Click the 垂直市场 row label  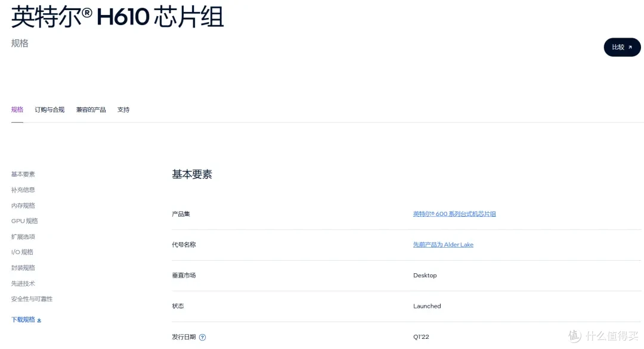click(x=184, y=276)
